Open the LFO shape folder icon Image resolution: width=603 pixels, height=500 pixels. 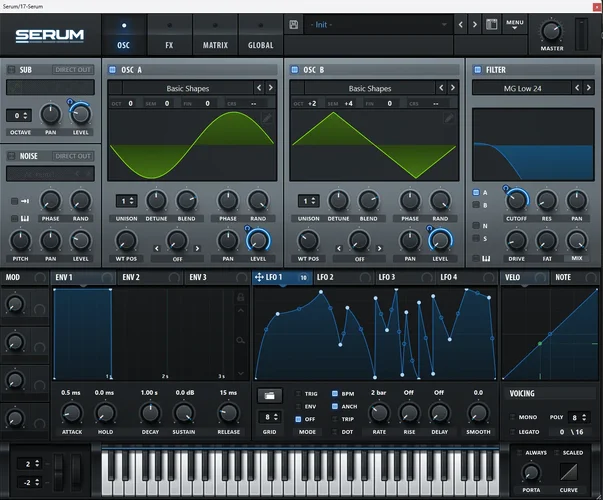(x=268, y=395)
